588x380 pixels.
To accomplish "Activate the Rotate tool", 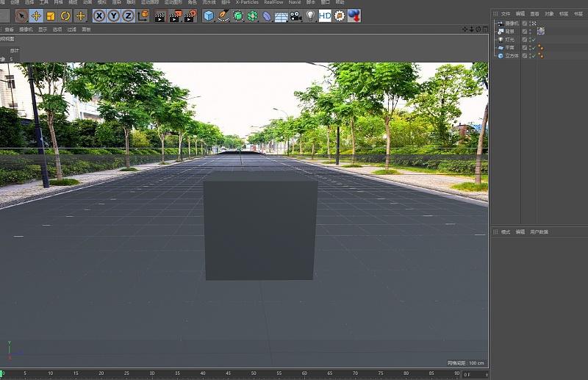I will 65,15.
